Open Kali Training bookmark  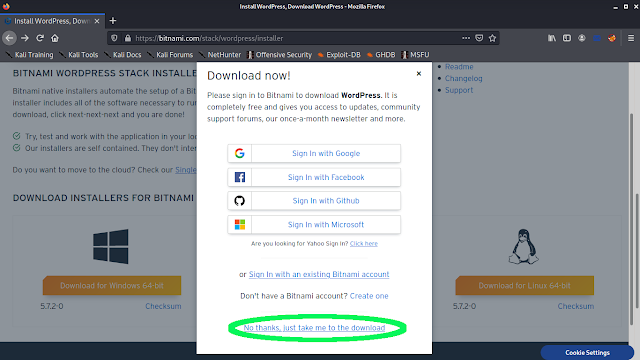[29, 55]
